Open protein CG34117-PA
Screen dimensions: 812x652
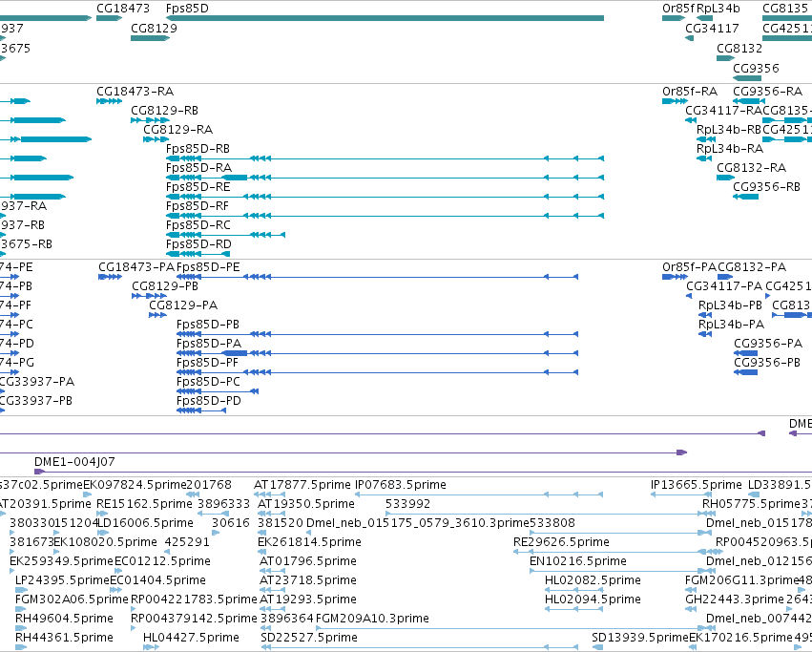pos(724,286)
